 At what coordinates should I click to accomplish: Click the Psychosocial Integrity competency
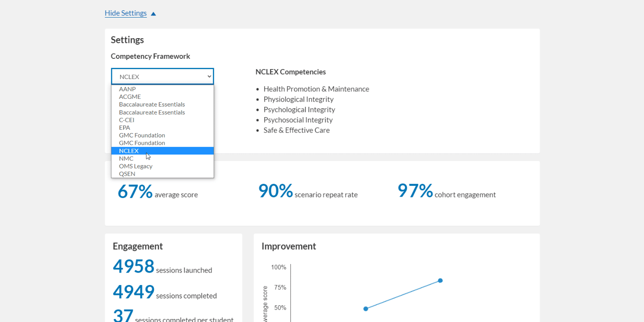[x=298, y=120]
